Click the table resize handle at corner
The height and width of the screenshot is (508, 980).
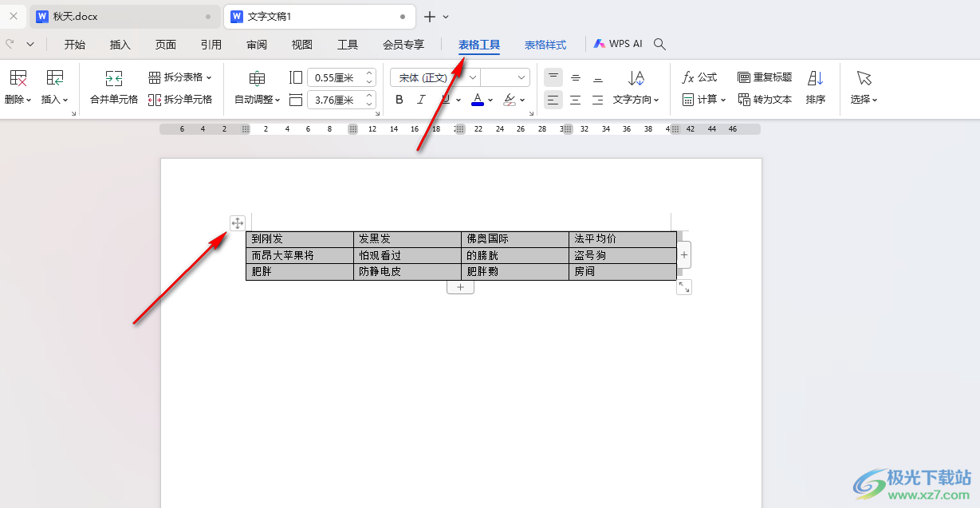[x=684, y=287]
